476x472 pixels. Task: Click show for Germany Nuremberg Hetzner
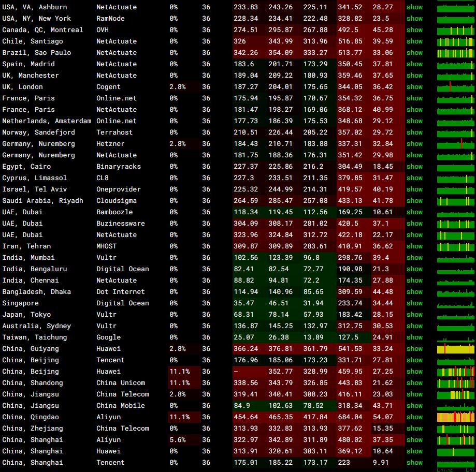coord(414,143)
